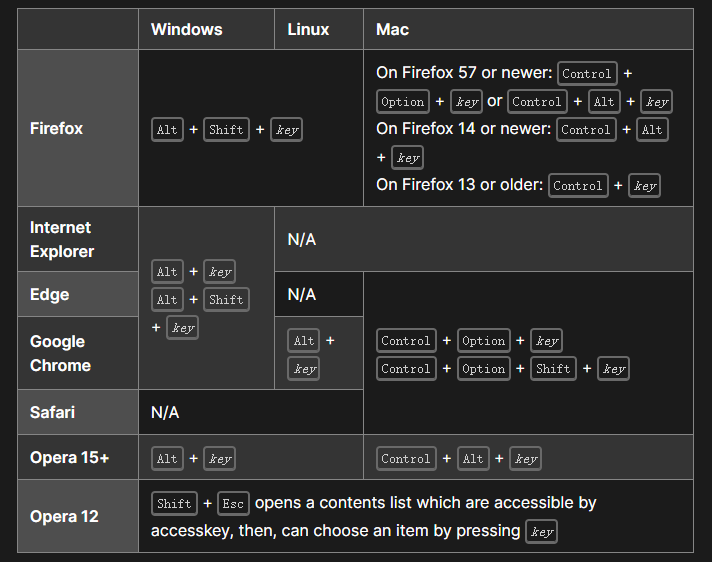Image resolution: width=712 pixels, height=562 pixels.
Task: Click Control key after "Firefox 13 or older"
Action: pyautogui.click(x=578, y=186)
